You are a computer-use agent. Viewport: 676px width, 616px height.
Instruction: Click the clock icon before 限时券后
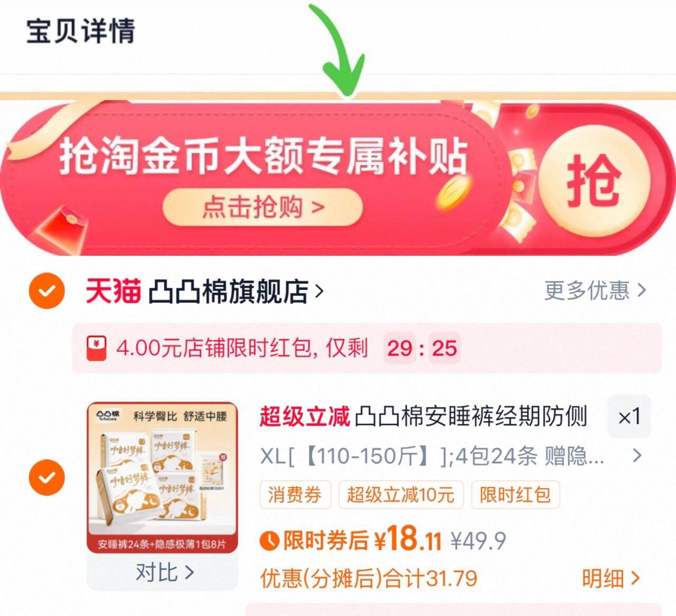tap(269, 540)
